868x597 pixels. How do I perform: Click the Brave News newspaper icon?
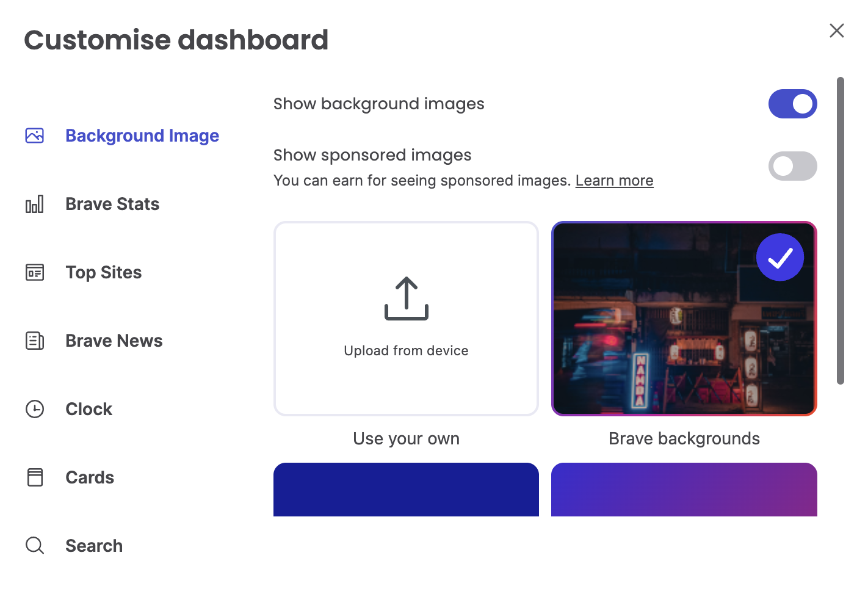(35, 341)
